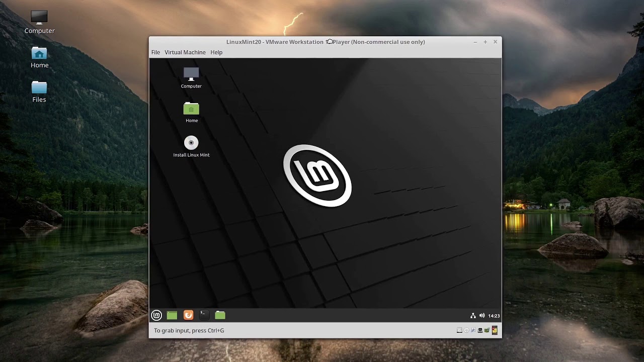Select the host desktop Home folder

(x=39, y=57)
